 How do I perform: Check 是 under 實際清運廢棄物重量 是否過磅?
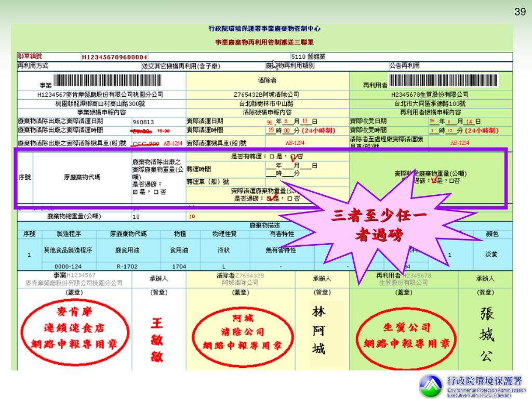click(270, 198)
